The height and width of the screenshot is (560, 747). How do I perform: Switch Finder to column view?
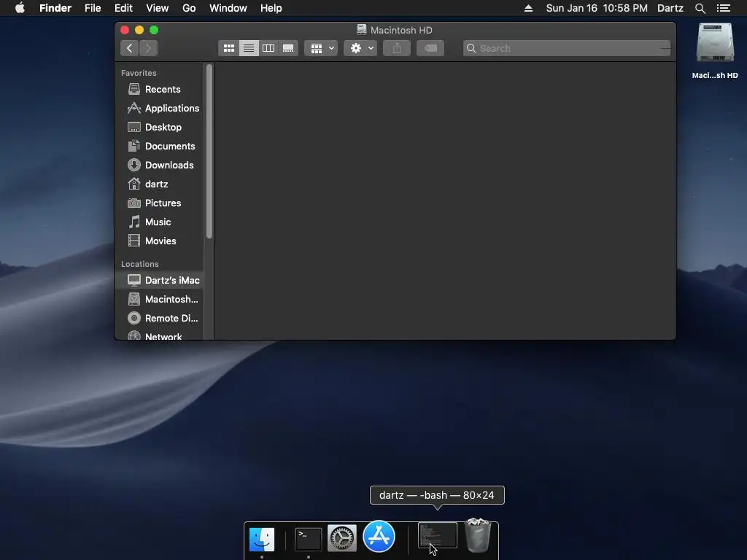(268, 48)
